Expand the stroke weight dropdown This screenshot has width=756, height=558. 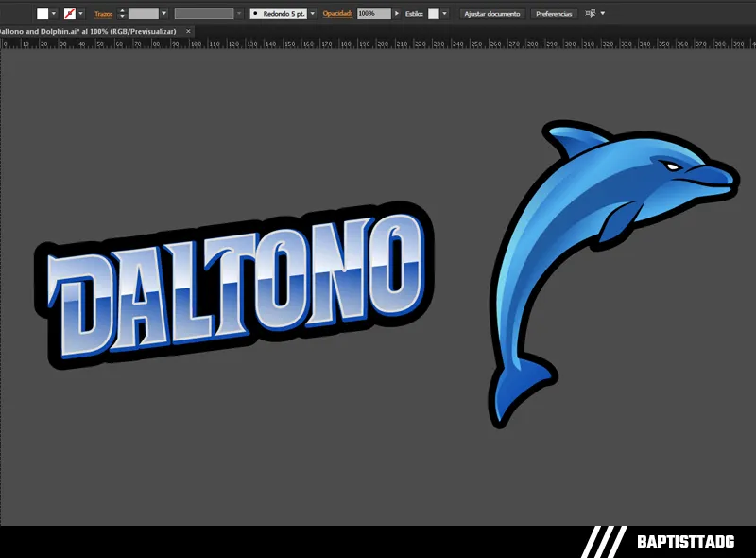[164, 13]
